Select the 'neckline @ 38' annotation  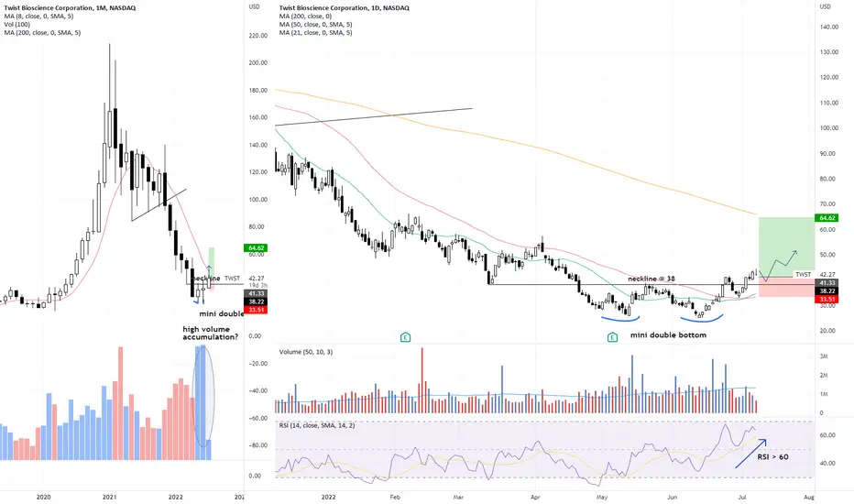(651, 279)
